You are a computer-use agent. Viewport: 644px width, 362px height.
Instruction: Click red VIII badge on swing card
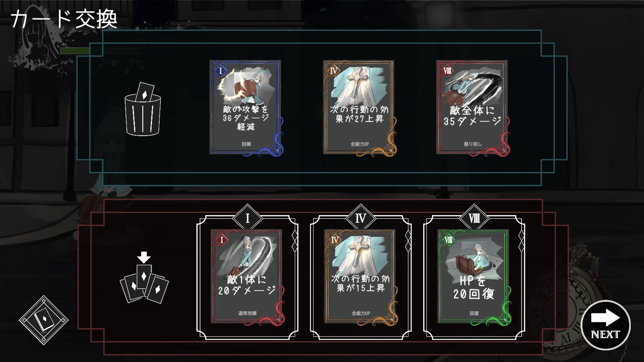click(447, 71)
